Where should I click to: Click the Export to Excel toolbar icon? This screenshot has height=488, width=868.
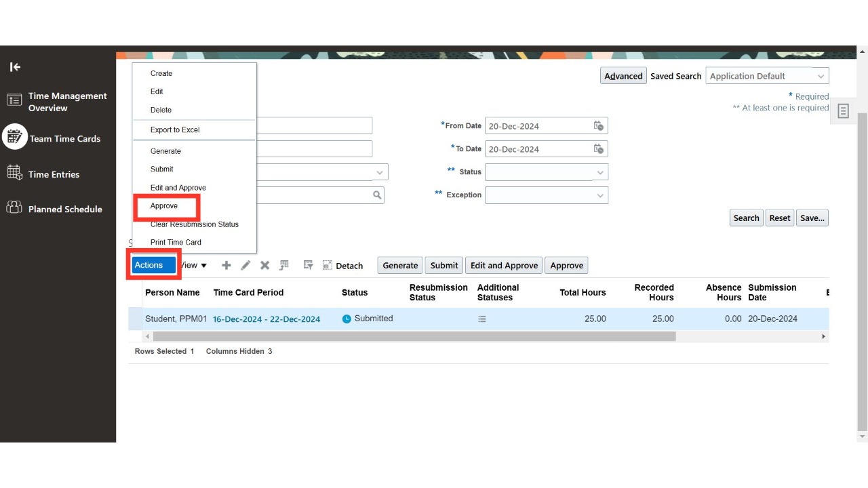(x=284, y=266)
